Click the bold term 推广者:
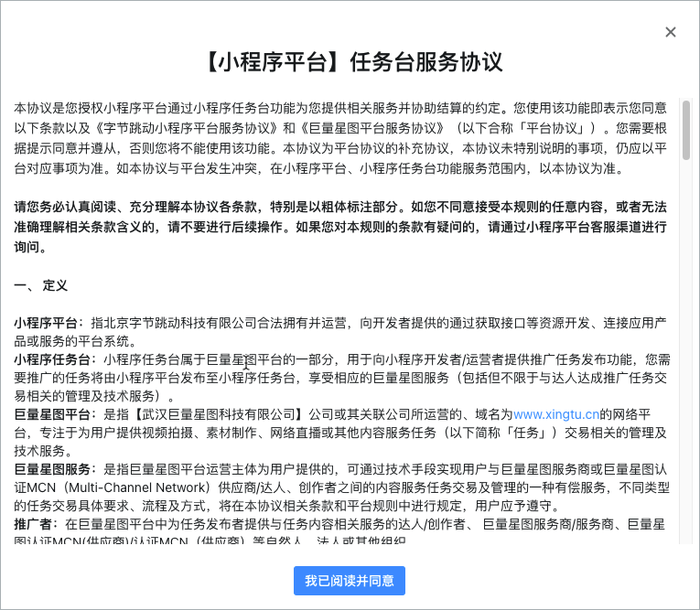This screenshot has width=700, height=610. [37, 524]
